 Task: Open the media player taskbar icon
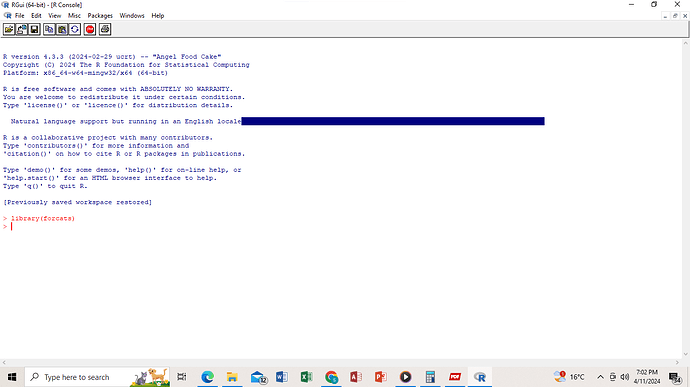(405, 377)
